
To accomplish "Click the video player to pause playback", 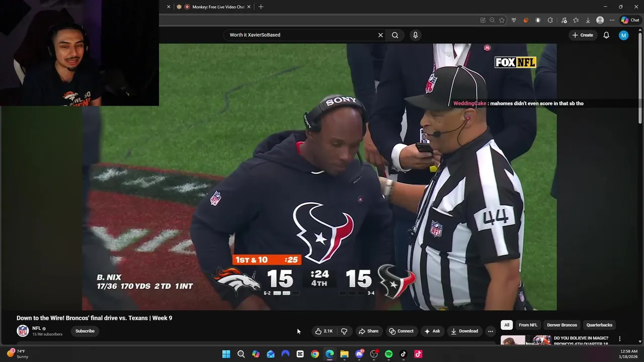I will 319,176.
